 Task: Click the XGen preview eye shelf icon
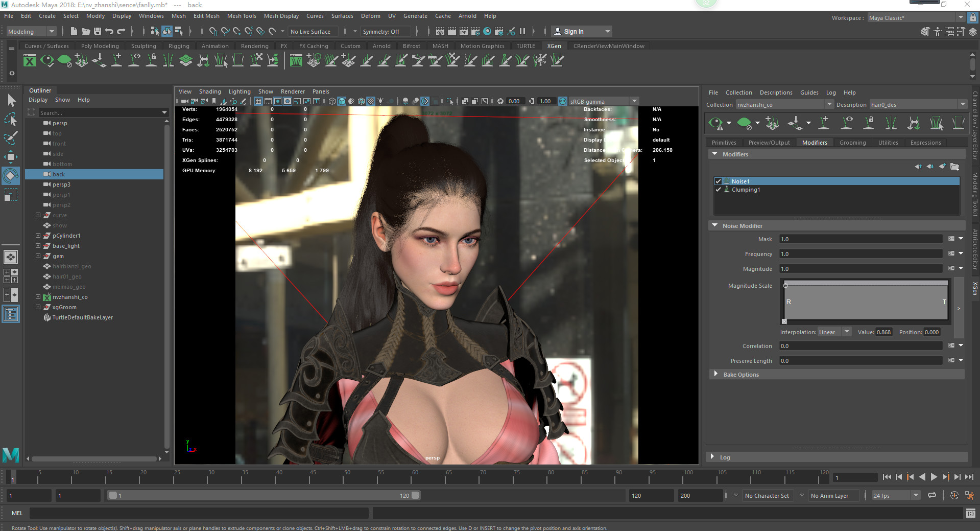pos(47,61)
